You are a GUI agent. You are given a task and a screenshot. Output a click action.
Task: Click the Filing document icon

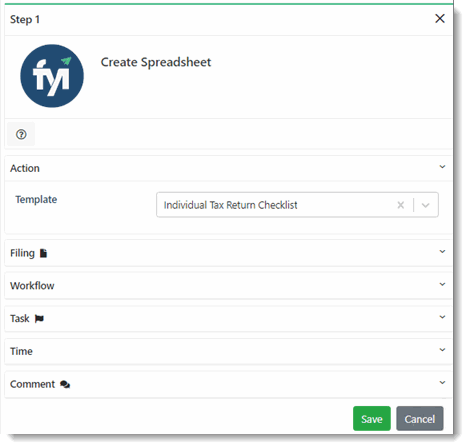click(x=43, y=253)
